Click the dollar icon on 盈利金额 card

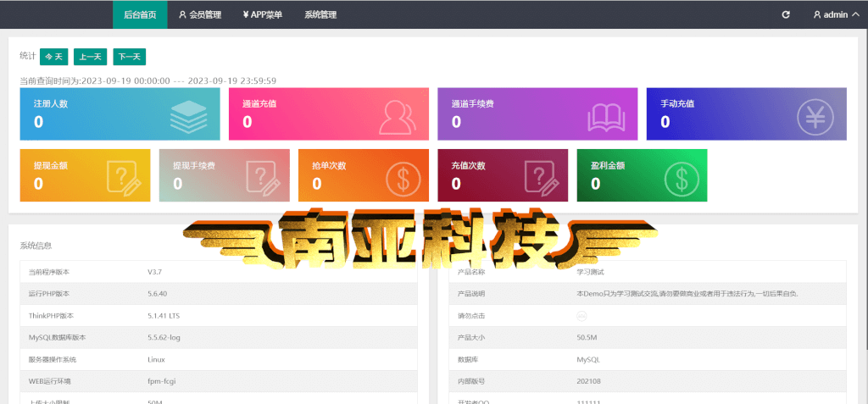(x=682, y=178)
